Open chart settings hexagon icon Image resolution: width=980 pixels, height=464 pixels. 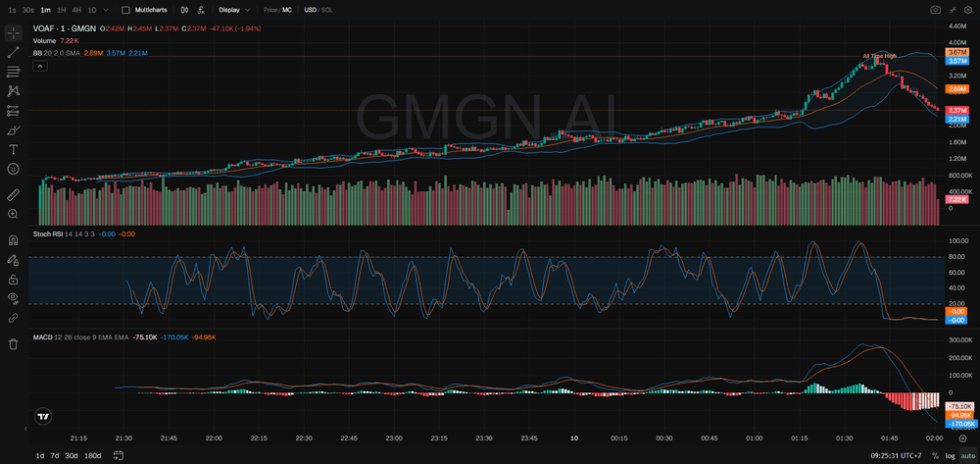tap(970, 10)
